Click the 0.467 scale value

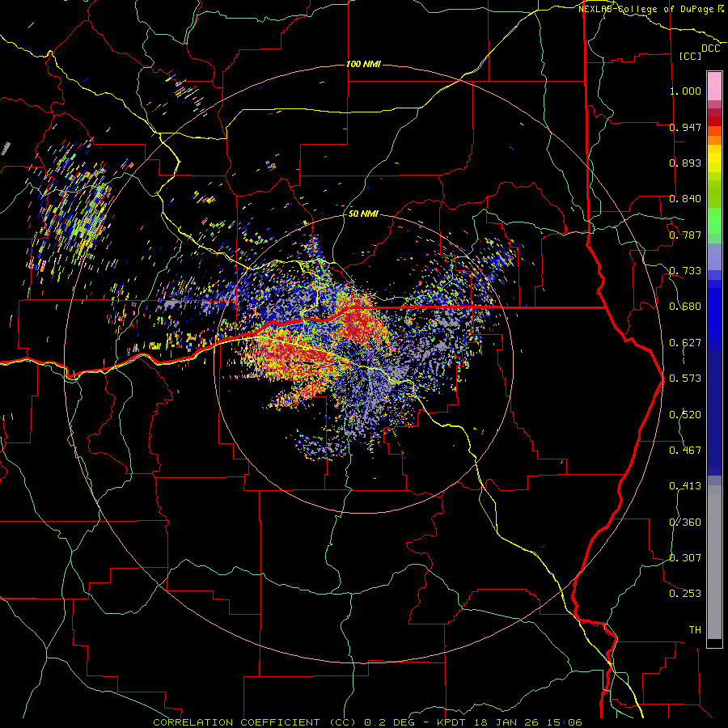coord(685,451)
